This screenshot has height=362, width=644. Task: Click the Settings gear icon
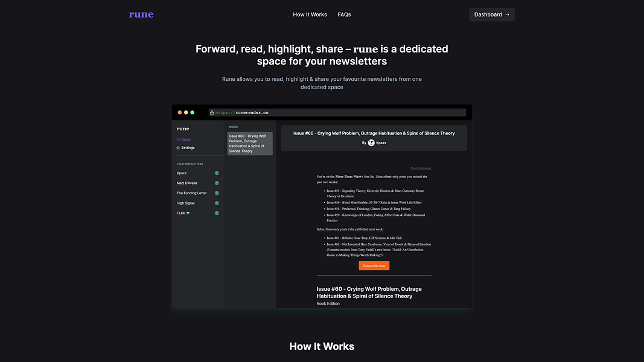click(178, 148)
